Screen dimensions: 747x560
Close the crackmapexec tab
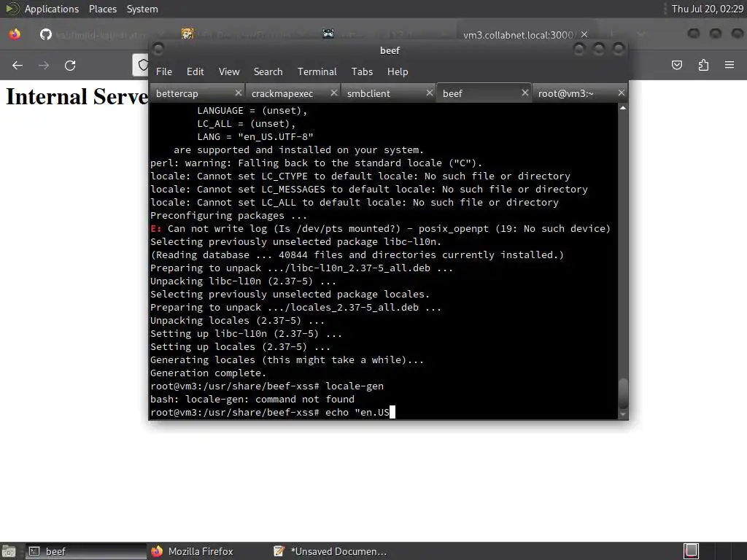pos(334,93)
